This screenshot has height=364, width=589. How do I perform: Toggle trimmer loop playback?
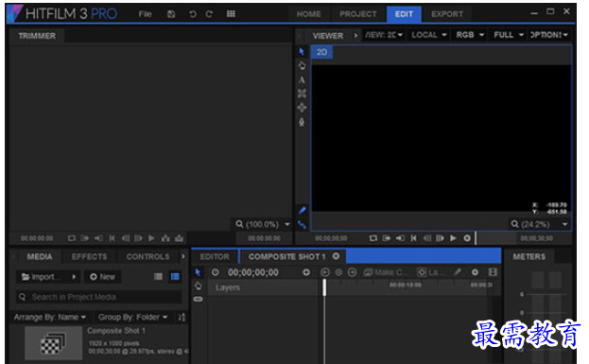[71, 238]
